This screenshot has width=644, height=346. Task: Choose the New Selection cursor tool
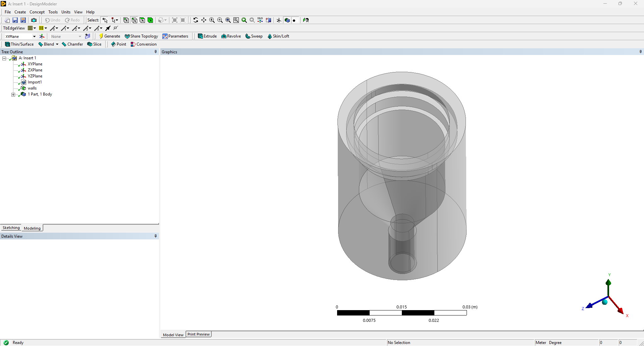coord(105,20)
